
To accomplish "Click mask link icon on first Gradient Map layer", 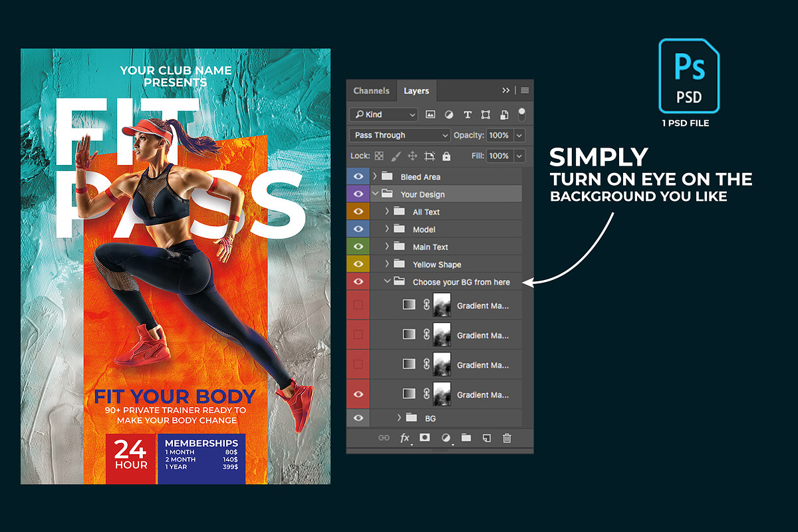I will click(426, 305).
